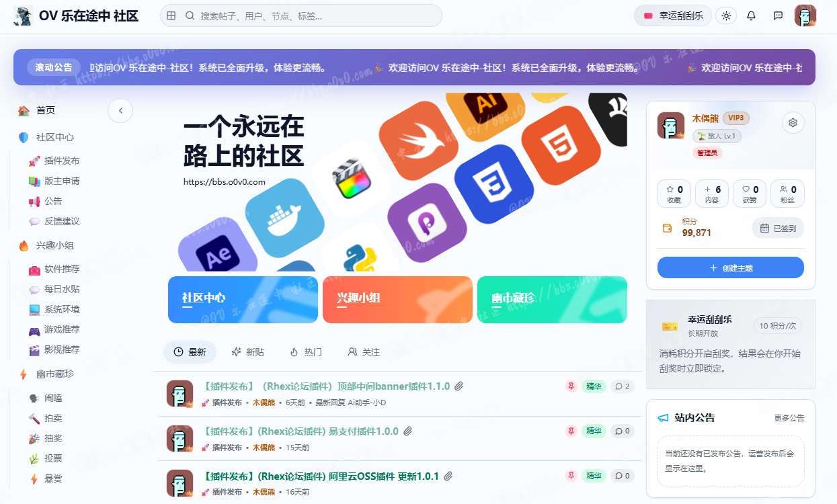
Task: Open 更多公告 link
Action: [x=789, y=418]
